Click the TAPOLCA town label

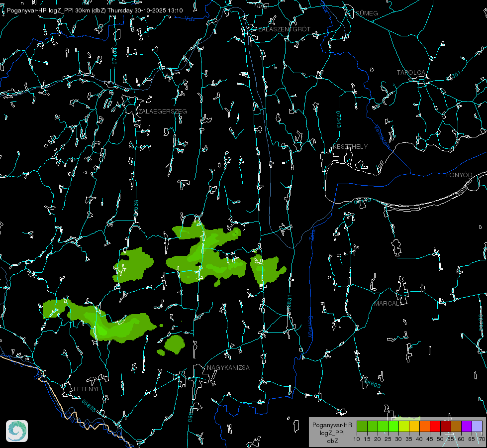coord(411,73)
